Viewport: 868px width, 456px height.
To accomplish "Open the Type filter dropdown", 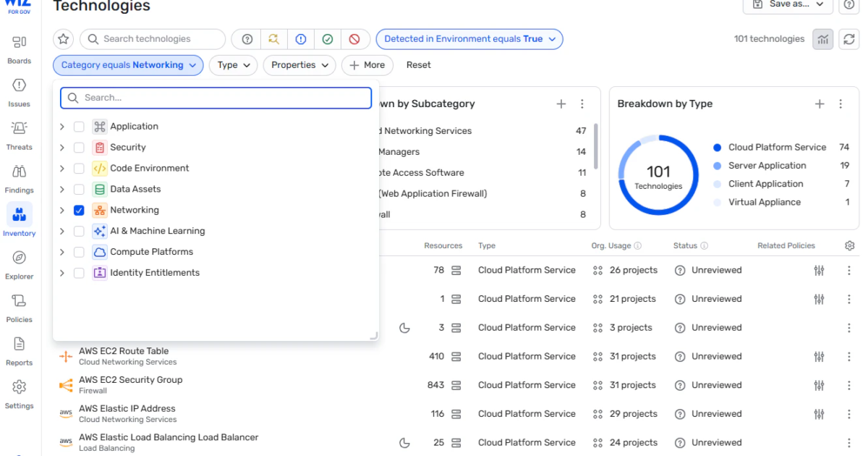I will pyautogui.click(x=233, y=65).
